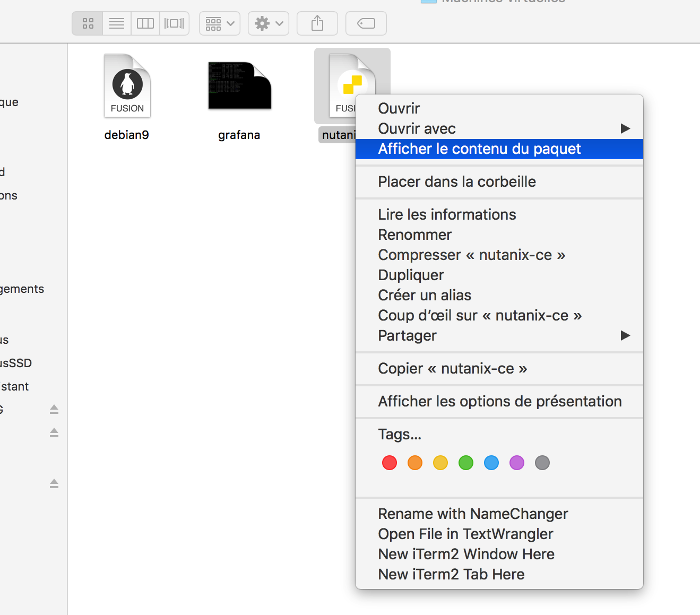Viewport: 700px width, 615px height.
Task: Apply the green tag color
Action: click(x=466, y=463)
